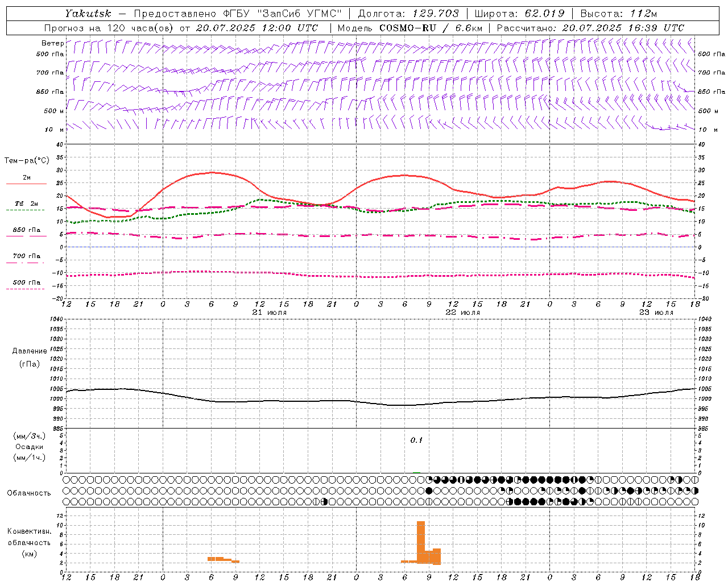
Task: Click the Высота: 112м value
Action: [x=619, y=14]
